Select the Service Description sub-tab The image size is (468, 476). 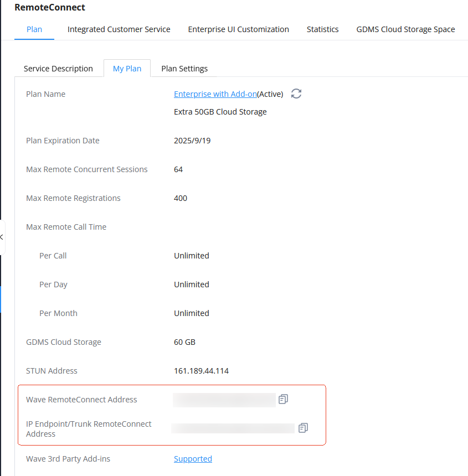pyautogui.click(x=58, y=69)
